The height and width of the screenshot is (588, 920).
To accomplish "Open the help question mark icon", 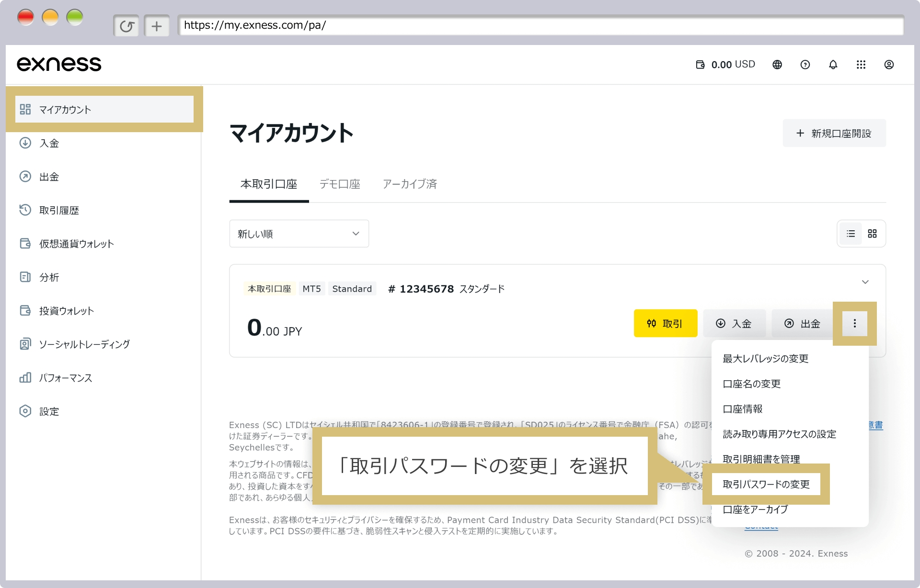I will [805, 65].
